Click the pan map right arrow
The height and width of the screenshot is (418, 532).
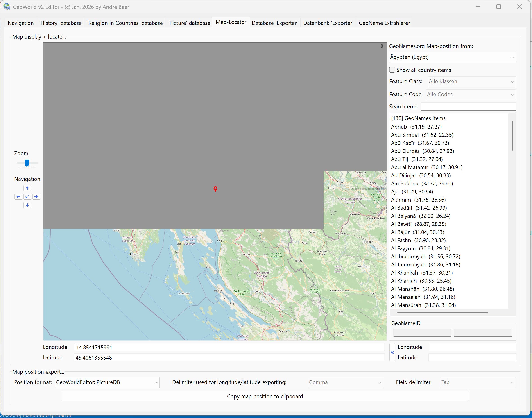pos(36,197)
